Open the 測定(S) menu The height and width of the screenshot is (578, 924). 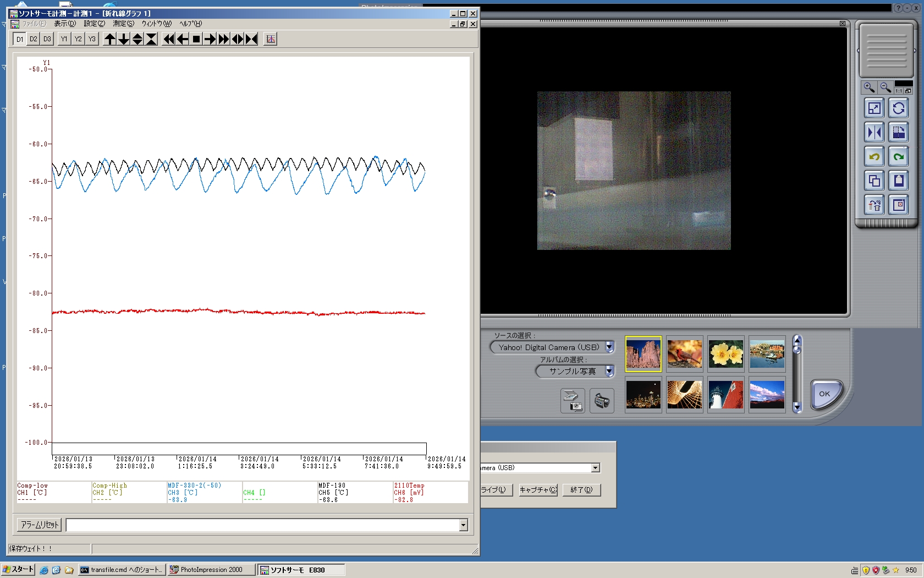pos(123,24)
